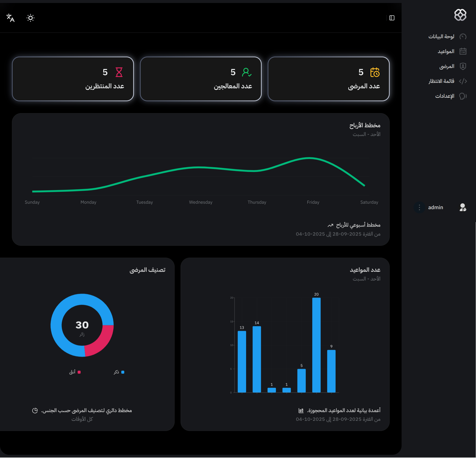Click the المرضى patients shield icon
476x458 pixels.
[463, 66]
